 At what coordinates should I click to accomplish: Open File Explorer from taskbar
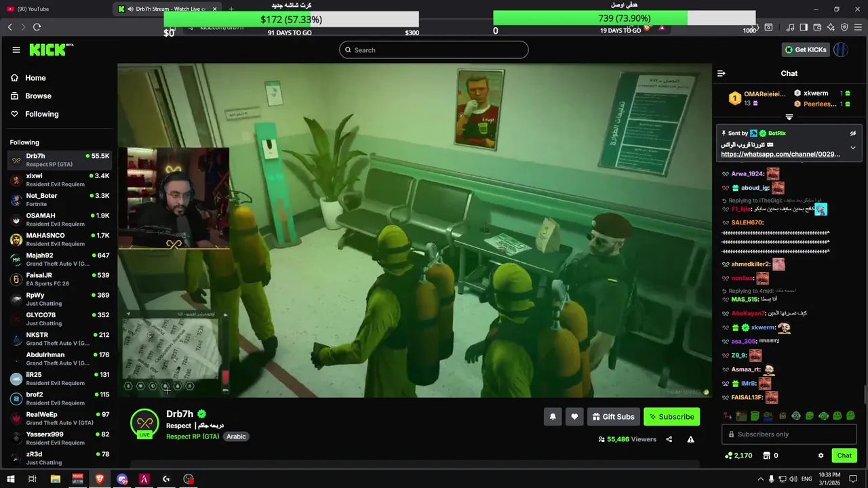(x=56, y=479)
